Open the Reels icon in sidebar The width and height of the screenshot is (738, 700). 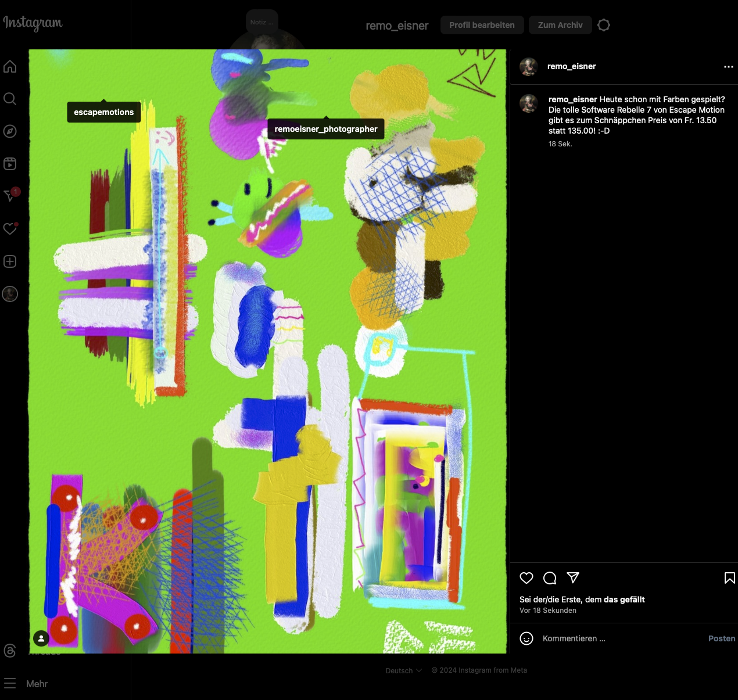coord(10,164)
